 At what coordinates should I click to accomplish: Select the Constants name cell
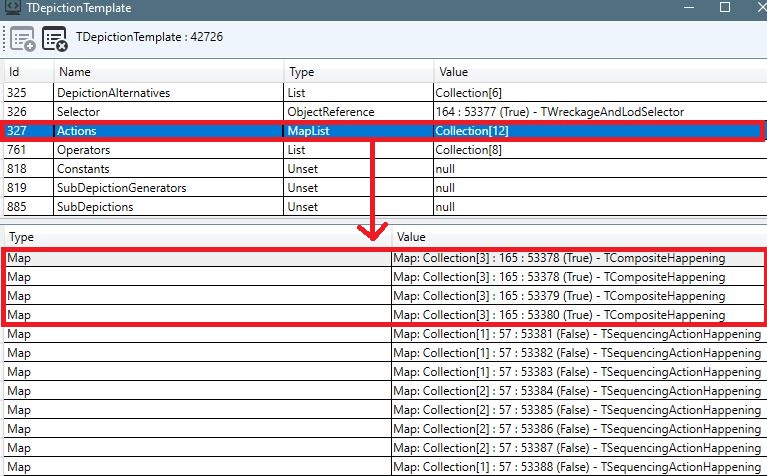coord(168,169)
